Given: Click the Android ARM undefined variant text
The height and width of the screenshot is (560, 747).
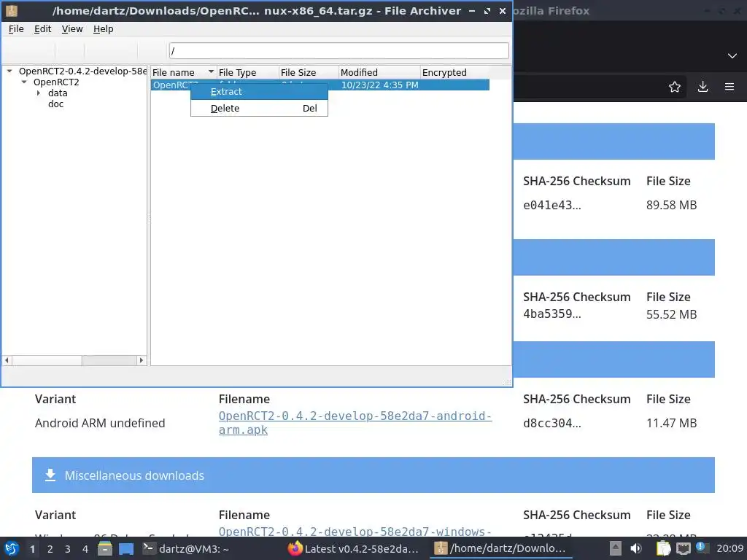Looking at the screenshot, I should pyautogui.click(x=100, y=423).
